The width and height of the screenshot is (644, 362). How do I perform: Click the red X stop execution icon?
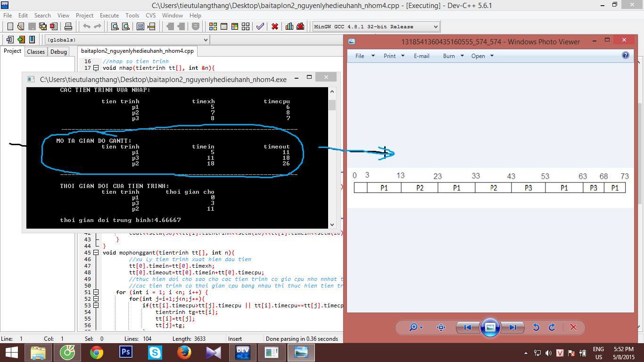coord(274,26)
